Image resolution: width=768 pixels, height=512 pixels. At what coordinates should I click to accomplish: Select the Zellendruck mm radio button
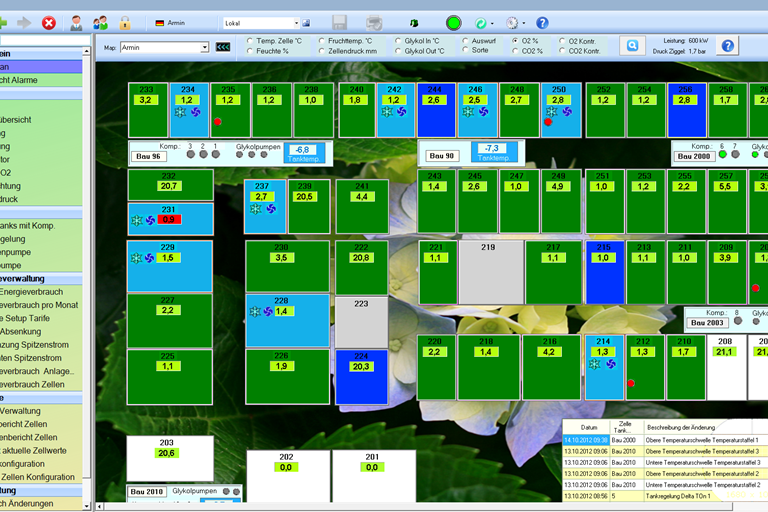tap(322, 50)
